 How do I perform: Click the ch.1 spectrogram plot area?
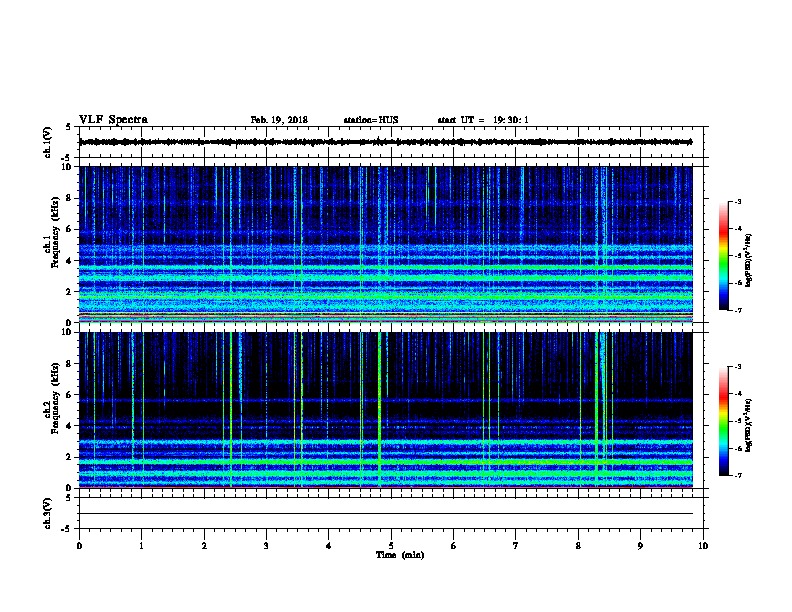click(386, 244)
